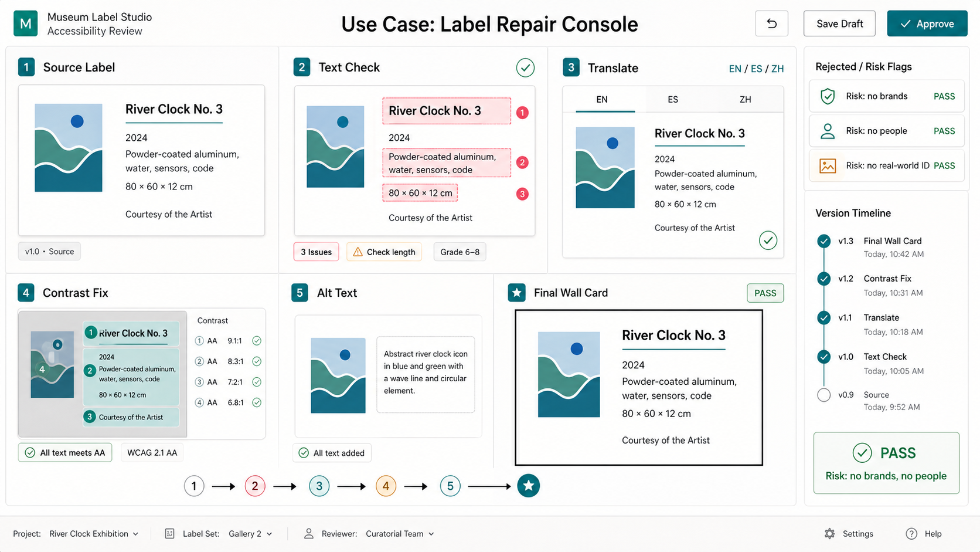The height and width of the screenshot is (552, 980).
Task: Click the star step in workflow stepper
Action: coord(528,486)
